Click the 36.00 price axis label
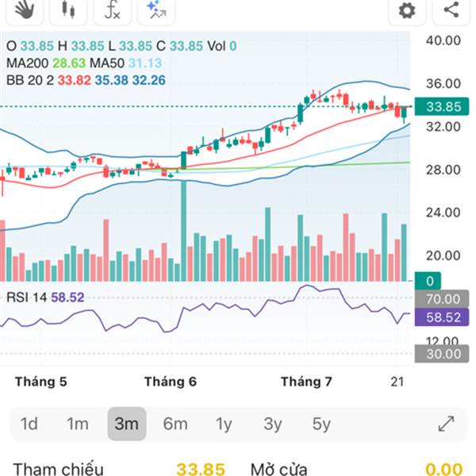 click(x=443, y=83)
